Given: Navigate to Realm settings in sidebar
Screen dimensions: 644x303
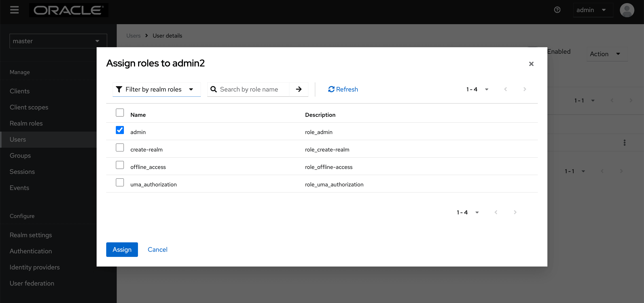Looking at the screenshot, I should click(31, 235).
